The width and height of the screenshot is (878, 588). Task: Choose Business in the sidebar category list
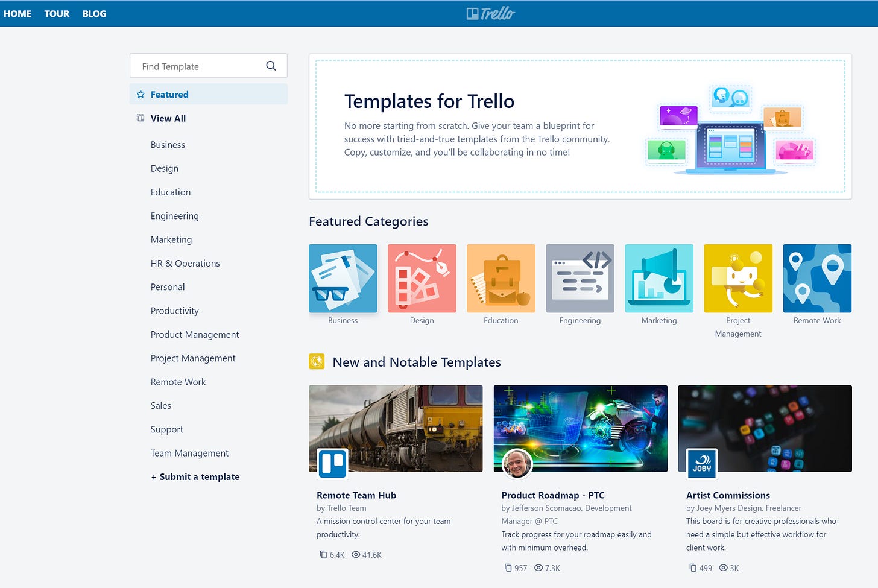(x=168, y=145)
